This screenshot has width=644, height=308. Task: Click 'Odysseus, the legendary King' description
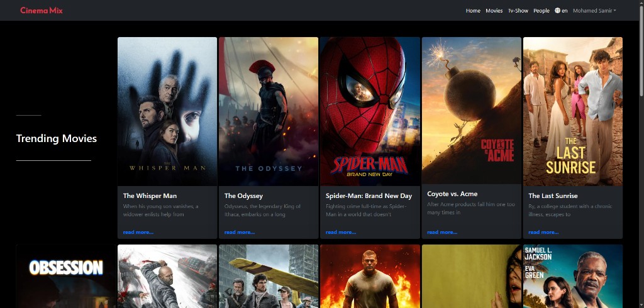click(x=262, y=211)
